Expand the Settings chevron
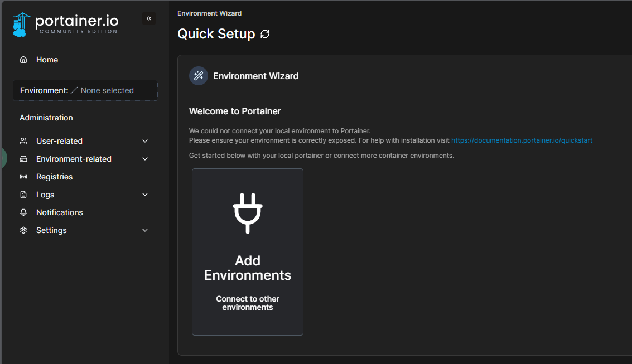This screenshot has width=632, height=364. 145,230
